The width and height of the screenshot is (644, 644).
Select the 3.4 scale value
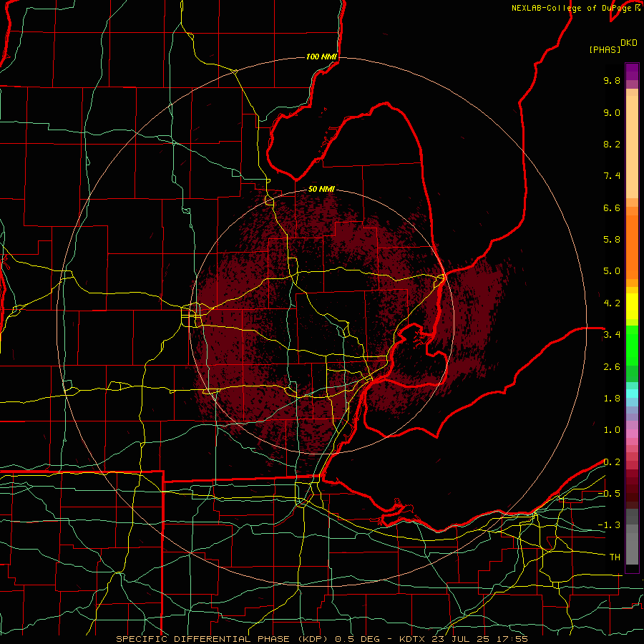(612, 335)
